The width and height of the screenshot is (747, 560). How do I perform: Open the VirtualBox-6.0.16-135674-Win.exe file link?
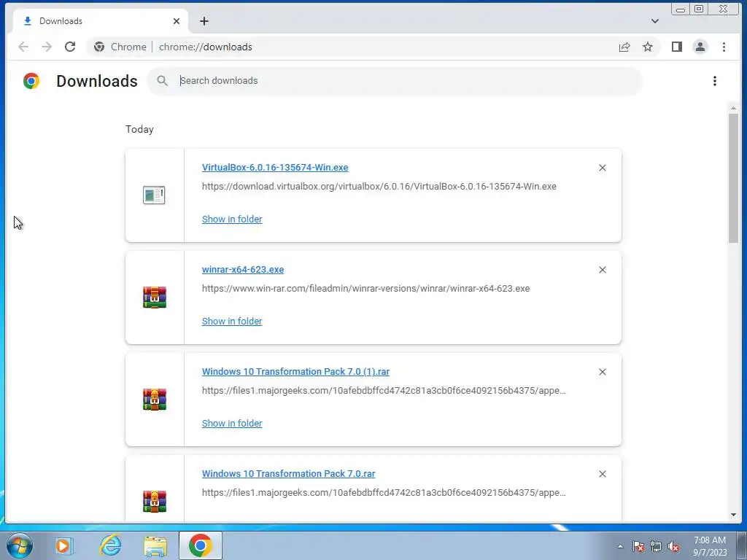[275, 168]
